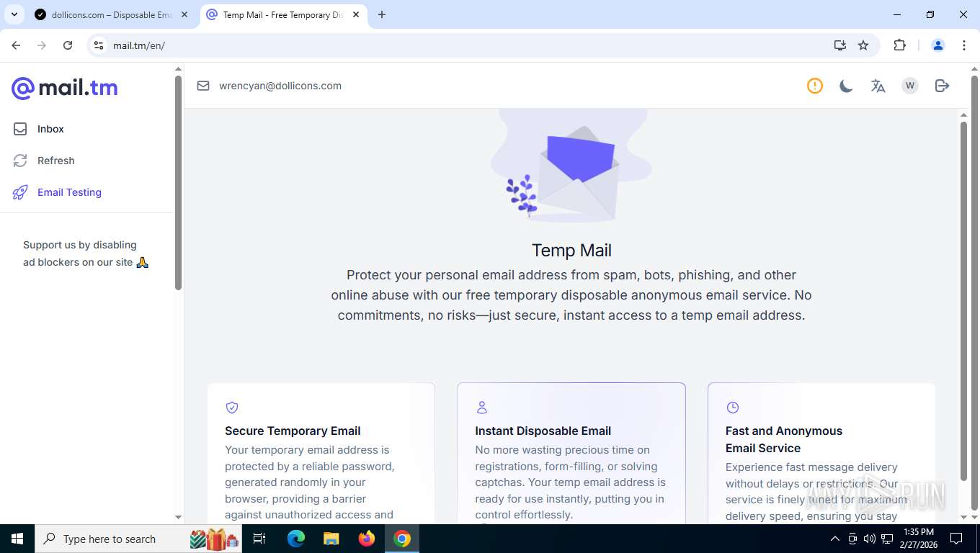Viewport: 980px width, 553px height.
Task: Click the main content scrollbar
Action: tap(963, 301)
